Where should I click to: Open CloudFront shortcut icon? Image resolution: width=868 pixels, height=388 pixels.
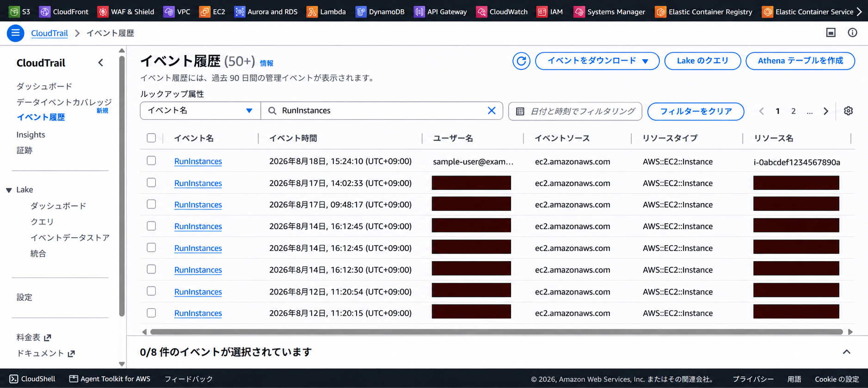[x=45, y=12]
